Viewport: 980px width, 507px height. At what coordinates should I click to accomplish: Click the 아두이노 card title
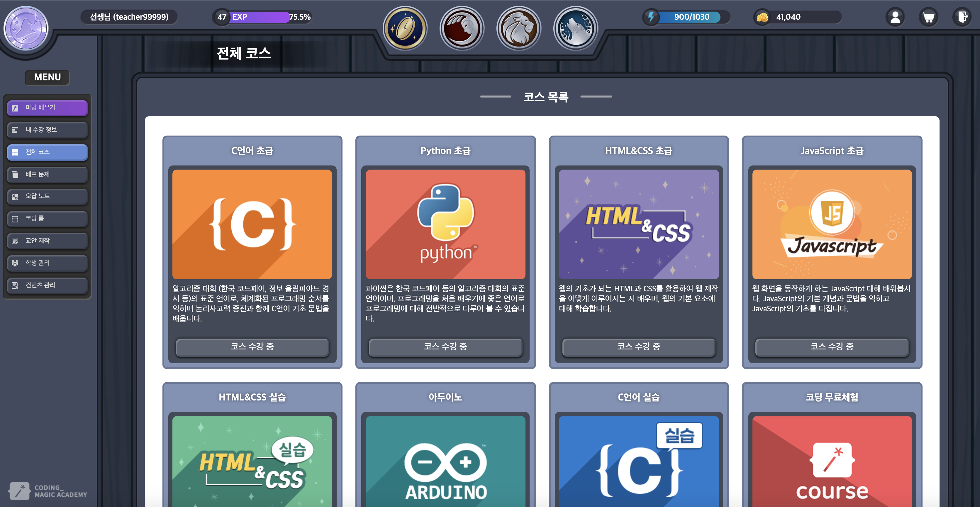tap(445, 397)
